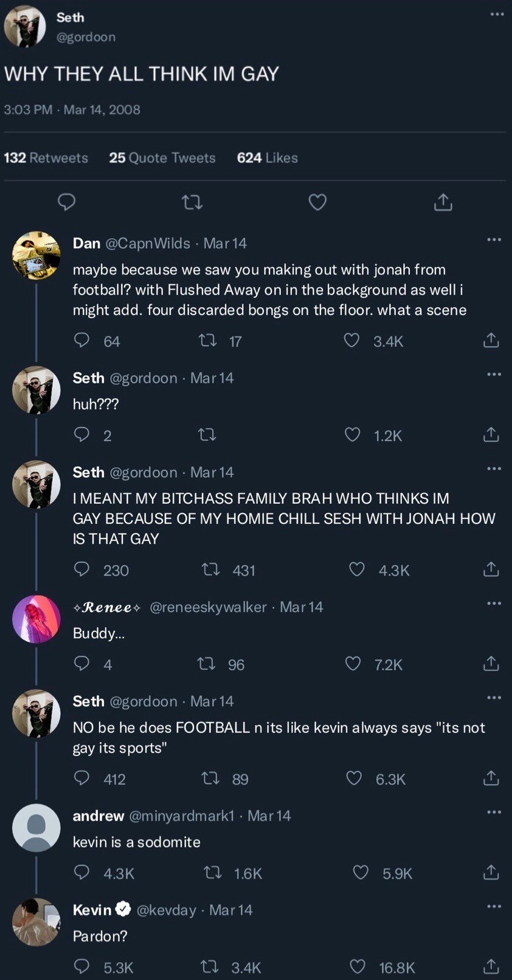Viewport: 512px width, 980px height.
Task: Reply to Seth's main tweet
Action: (x=66, y=201)
